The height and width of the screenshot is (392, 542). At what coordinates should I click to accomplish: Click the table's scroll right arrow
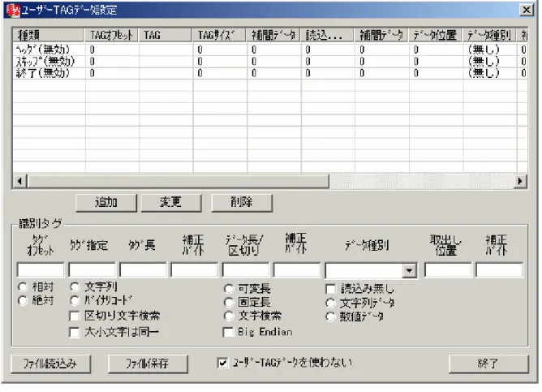520,181
